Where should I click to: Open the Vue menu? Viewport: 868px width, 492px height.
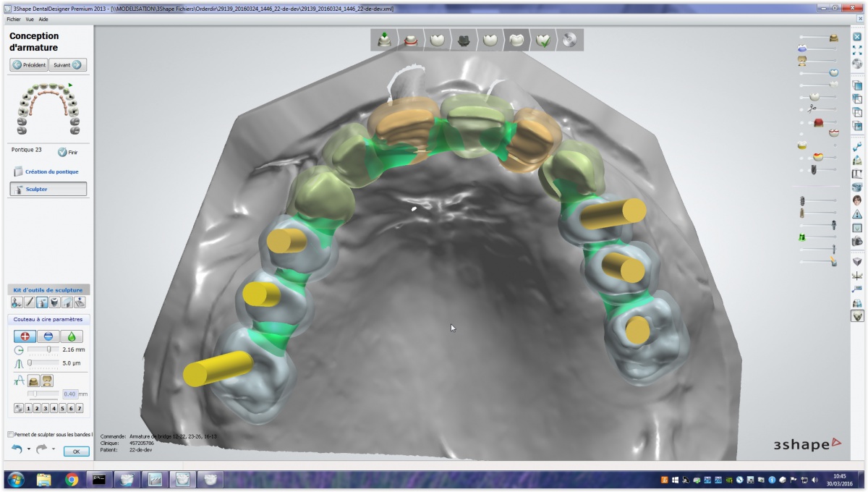pyautogui.click(x=30, y=19)
